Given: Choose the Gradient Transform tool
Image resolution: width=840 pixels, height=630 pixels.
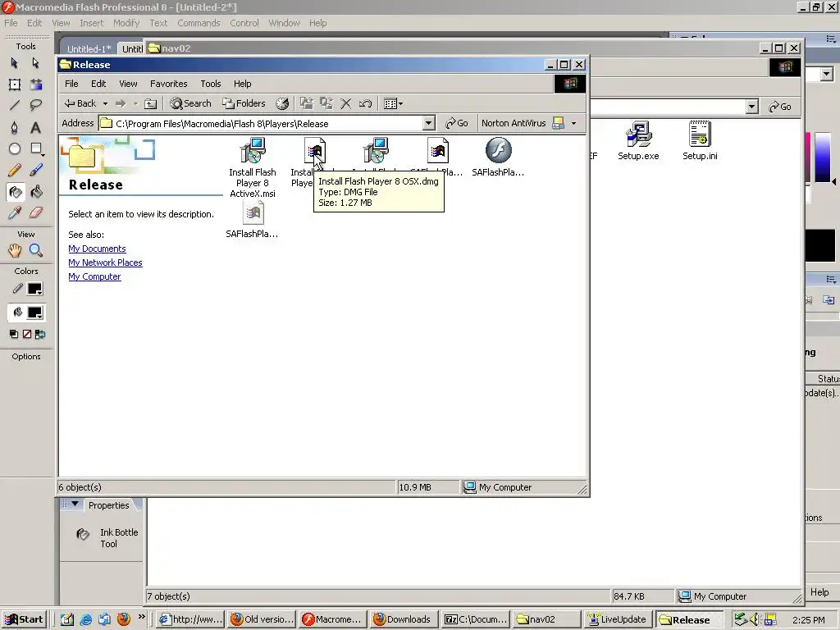Looking at the screenshot, I should click(x=36, y=84).
